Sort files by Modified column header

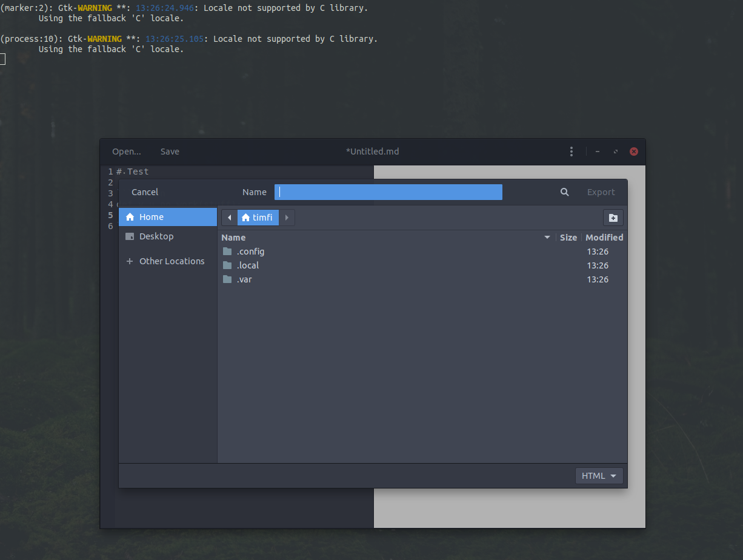tap(604, 238)
